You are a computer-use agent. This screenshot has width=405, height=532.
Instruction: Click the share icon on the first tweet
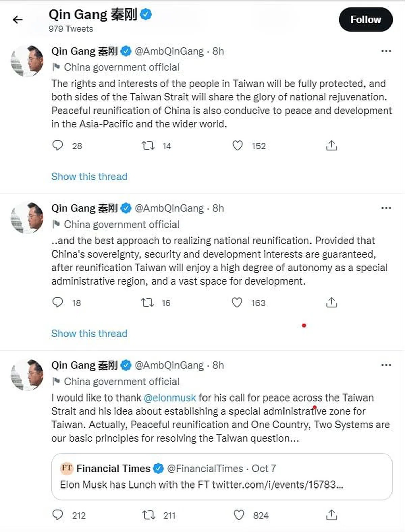click(x=332, y=145)
